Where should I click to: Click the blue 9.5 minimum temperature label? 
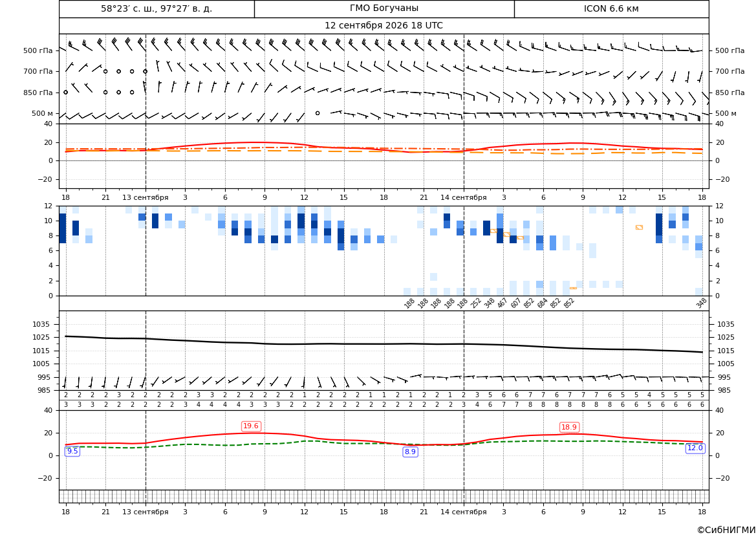(72, 451)
